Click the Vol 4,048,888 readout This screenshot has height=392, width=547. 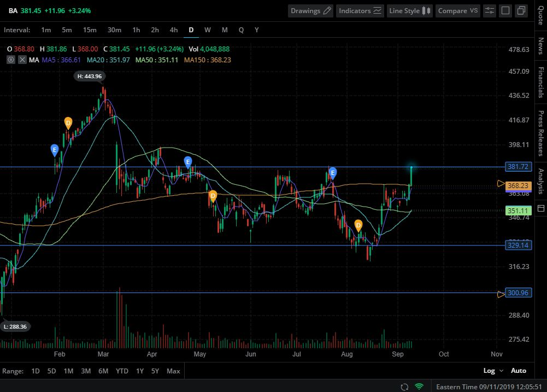click(x=209, y=49)
